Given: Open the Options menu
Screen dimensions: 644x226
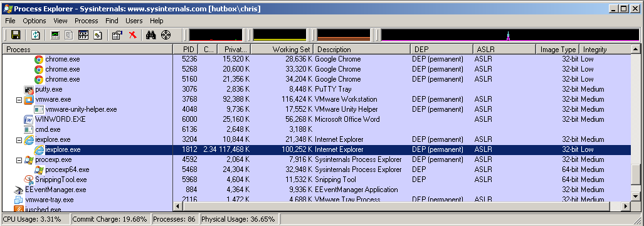Looking at the screenshot, I should [x=34, y=21].
